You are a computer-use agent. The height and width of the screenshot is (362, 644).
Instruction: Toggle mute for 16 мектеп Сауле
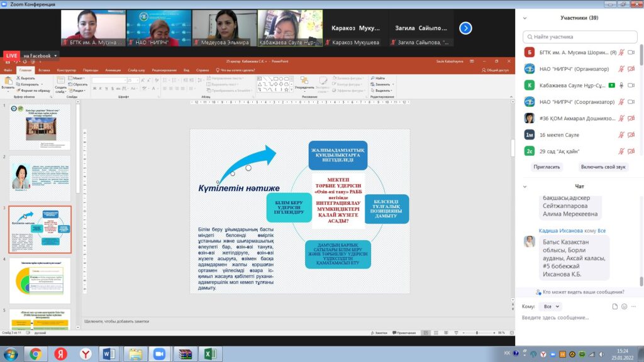[621, 134]
